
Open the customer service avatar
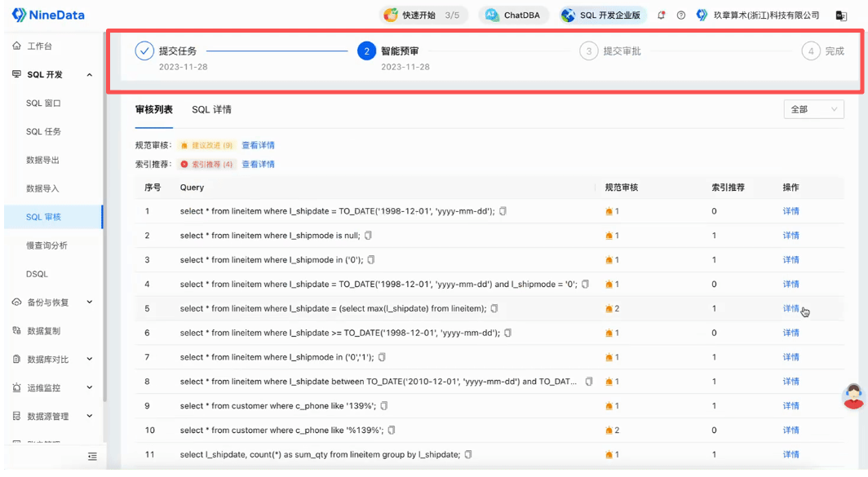[853, 396]
